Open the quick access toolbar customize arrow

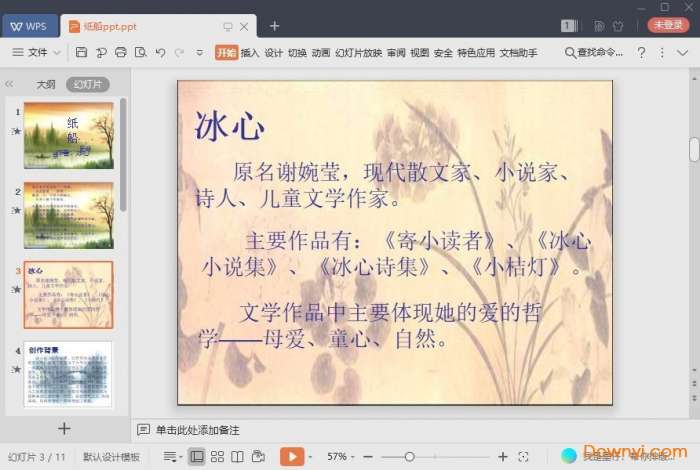[200, 53]
